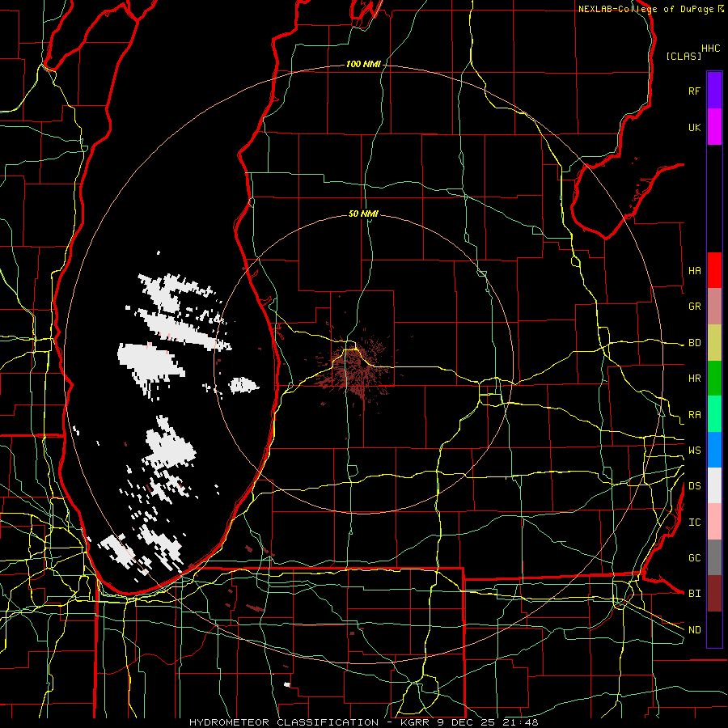Select the BD yellow-olive legend block
The width and height of the screenshot is (728, 728).
tap(714, 343)
